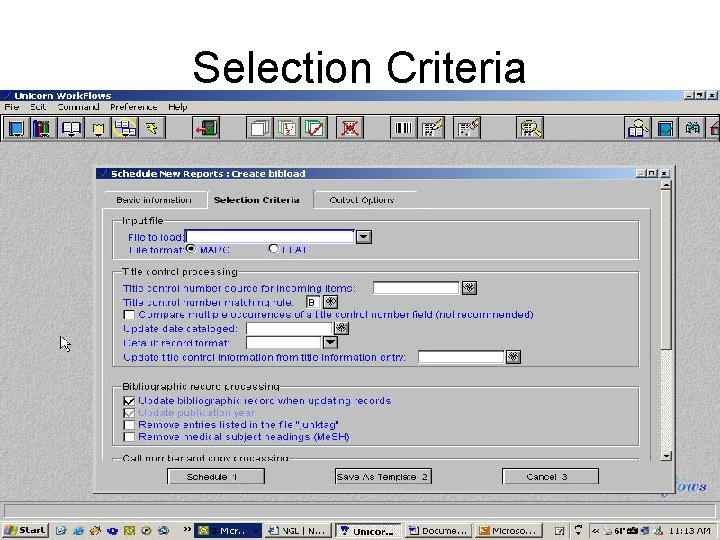This screenshot has height=540, width=720.
Task: Click the Cancel button
Action: (x=550, y=477)
